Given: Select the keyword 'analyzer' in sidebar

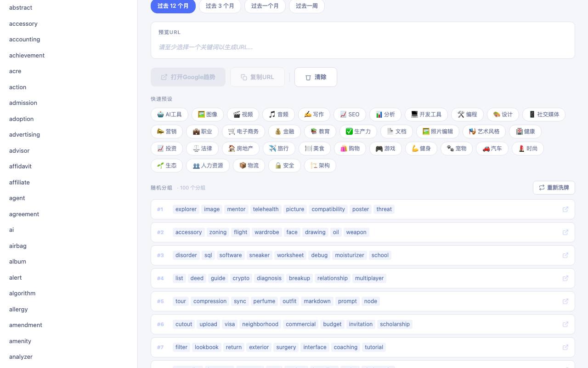Looking at the screenshot, I should tap(21, 357).
